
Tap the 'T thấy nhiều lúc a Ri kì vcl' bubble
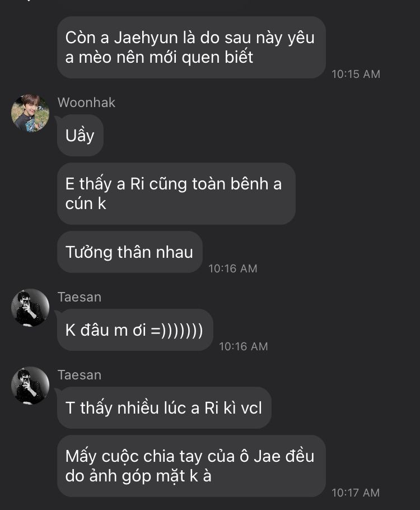164,407
